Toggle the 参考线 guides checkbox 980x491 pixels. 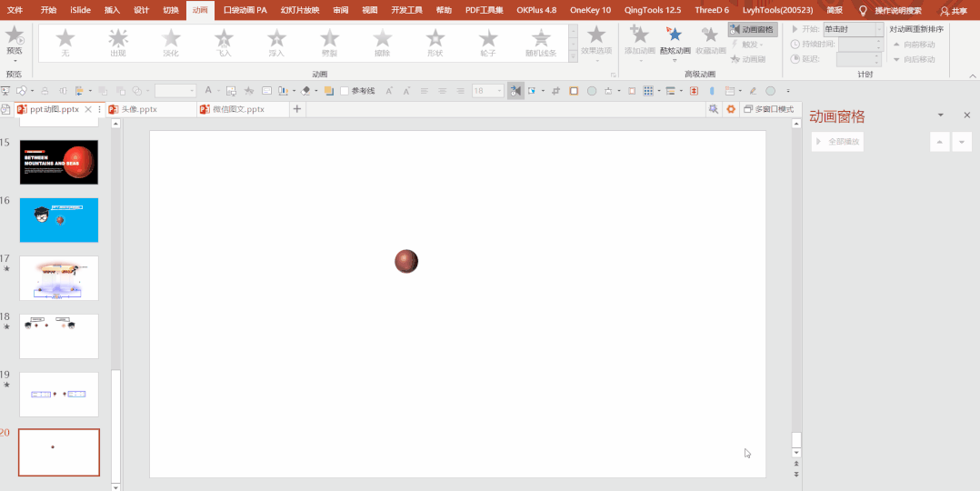click(345, 91)
